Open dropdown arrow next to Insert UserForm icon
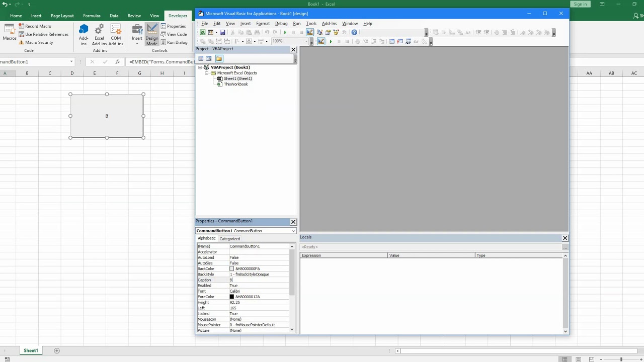This screenshot has width=644, height=362. click(x=216, y=32)
